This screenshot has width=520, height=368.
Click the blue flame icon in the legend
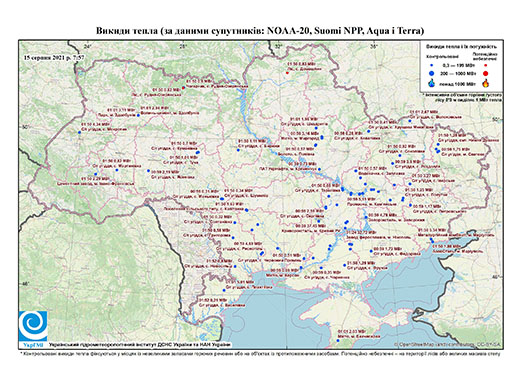tap(432, 83)
